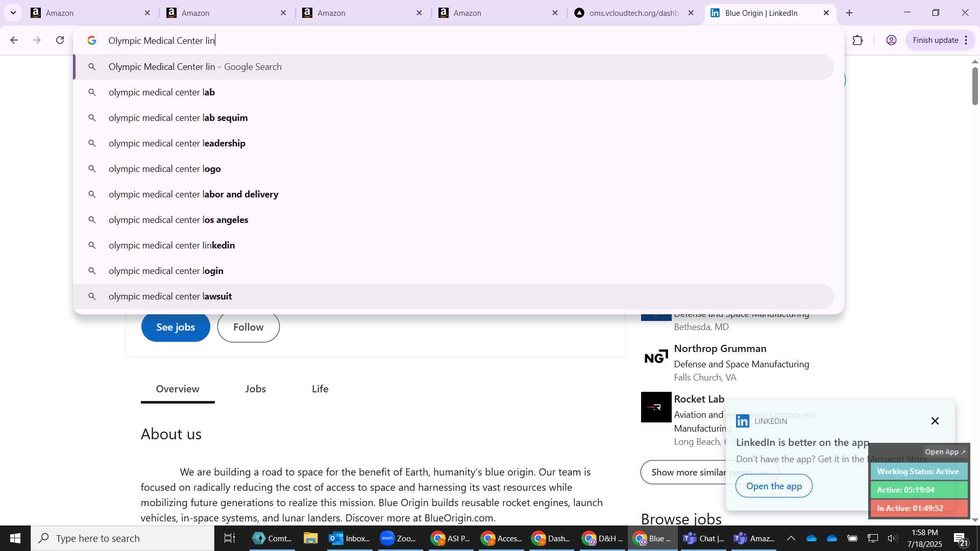Reload the current page
This screenshot has width=980, height=551.
click(60, 40)
